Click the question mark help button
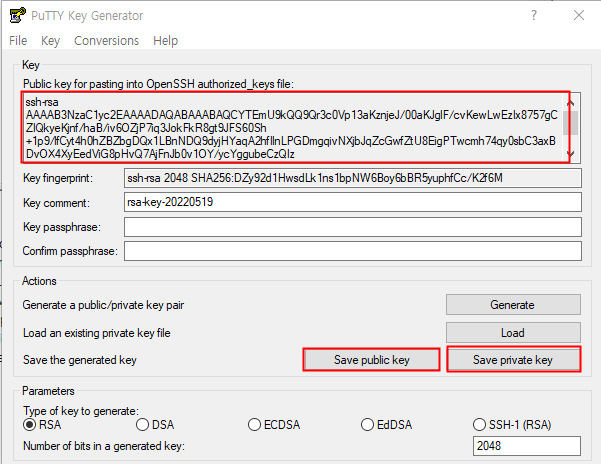601x464 pixels. (x=534, y=15)
